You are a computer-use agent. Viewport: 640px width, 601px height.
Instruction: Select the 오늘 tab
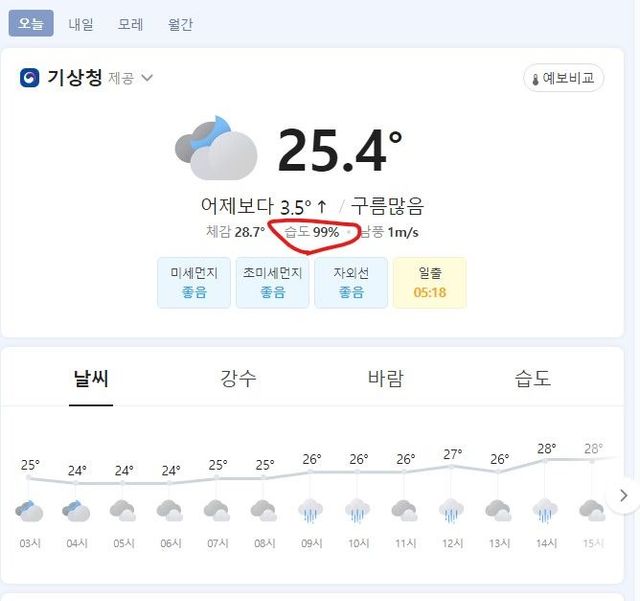31,23
